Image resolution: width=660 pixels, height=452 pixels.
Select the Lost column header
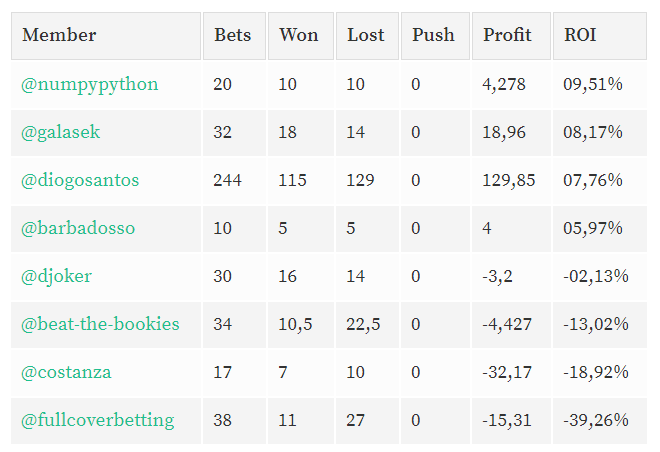[367, 36]
